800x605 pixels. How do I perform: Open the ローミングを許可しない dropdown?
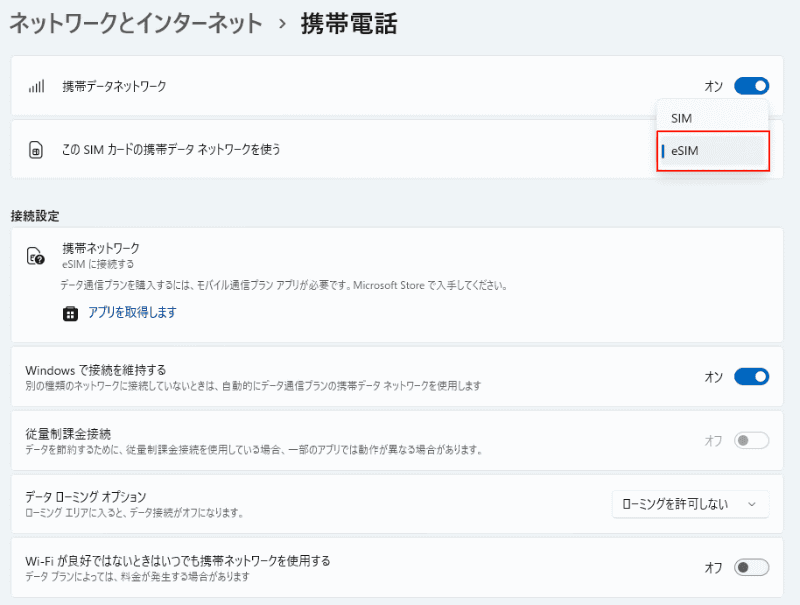click(689, 504)
